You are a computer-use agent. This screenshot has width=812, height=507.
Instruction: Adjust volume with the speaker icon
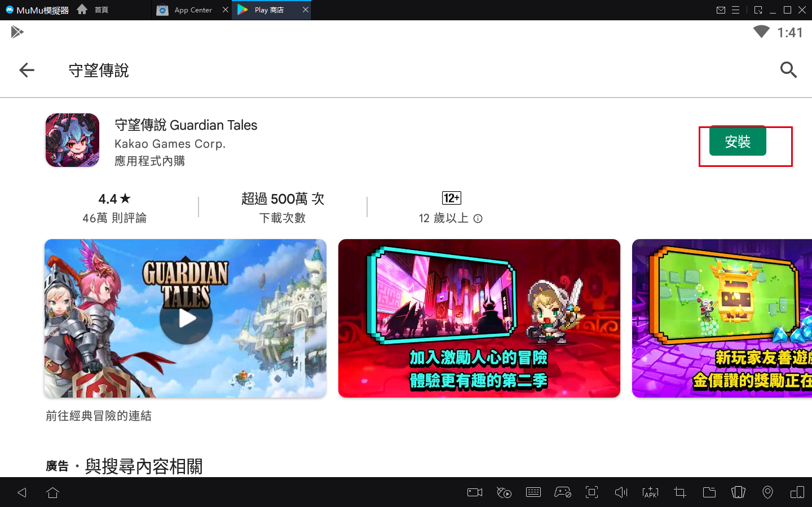coord(621,492)
